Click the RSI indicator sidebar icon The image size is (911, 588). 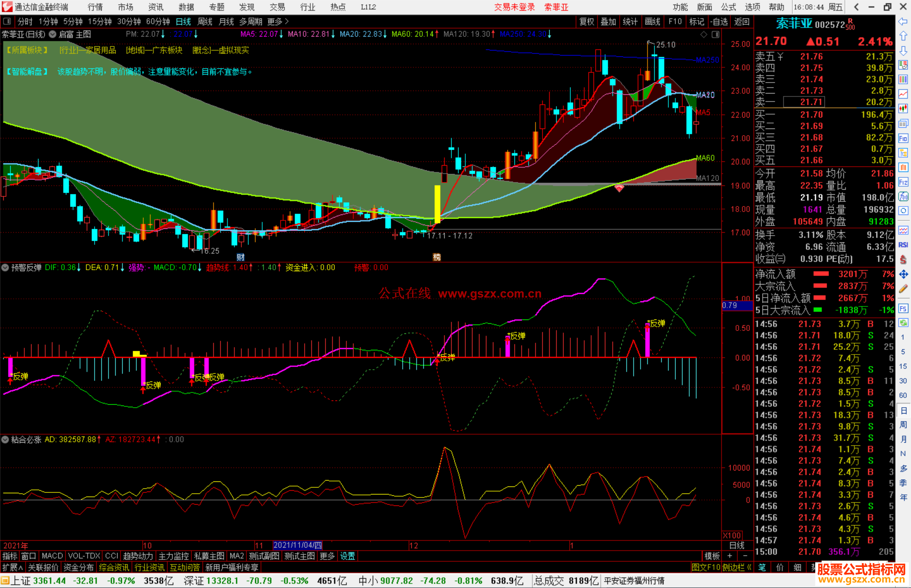(903, 245)
